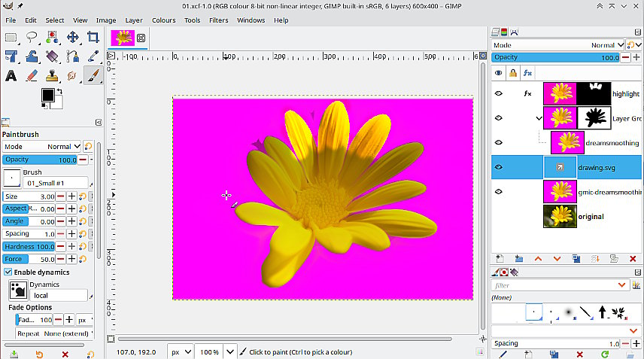Choose the Text tool
Image resolution: width=644 pixels, height=359 pixels.
tap(11, 75)
